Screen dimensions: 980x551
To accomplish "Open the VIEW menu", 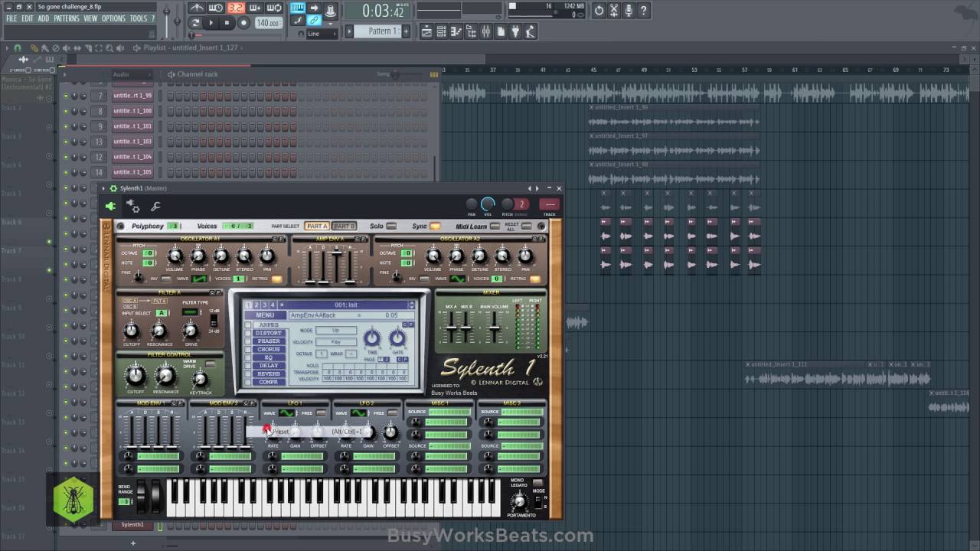I will pyautogui.click(x=90, y=18).
